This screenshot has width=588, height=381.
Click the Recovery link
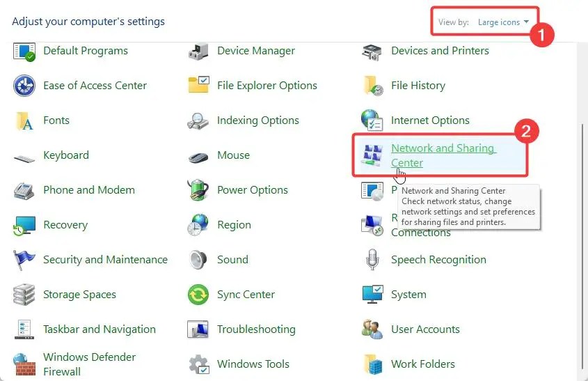coord(65,225)
